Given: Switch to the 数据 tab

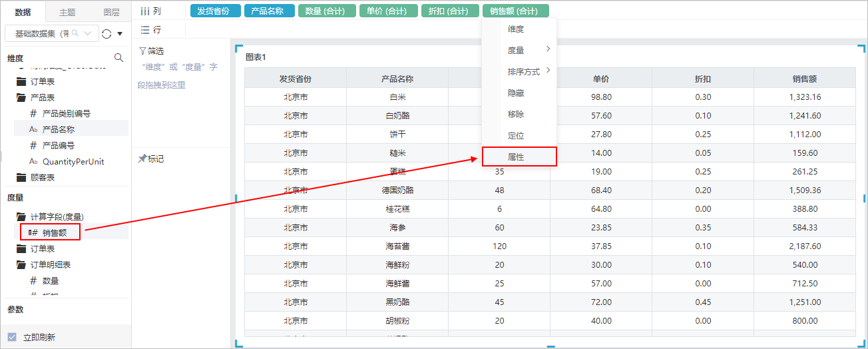Looking at the screenshot, I should click(x=23, y=12).
